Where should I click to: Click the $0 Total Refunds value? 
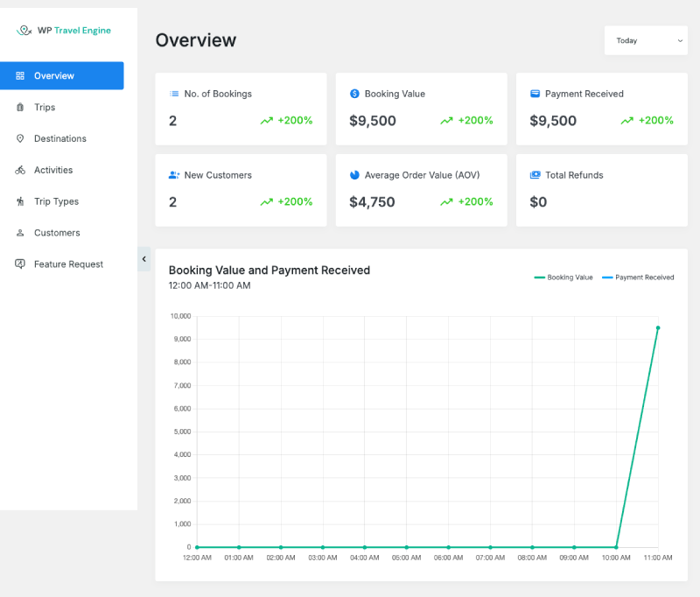(538, 202)
